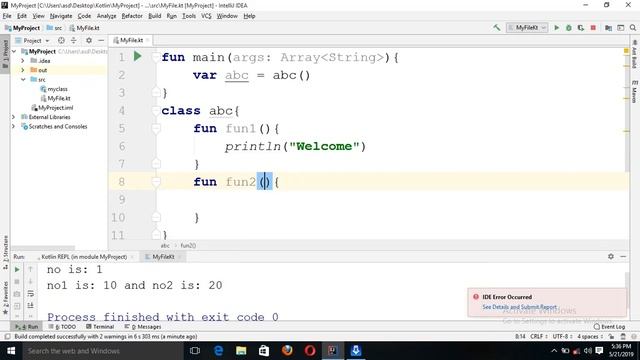The image size is (640, 360).
Task: Switch to the Kotlin REPL run tab
Action: (84, 257)
